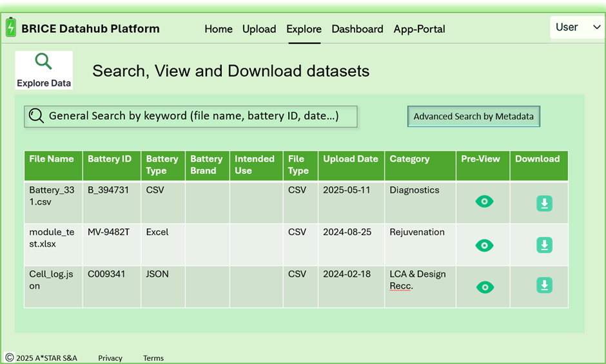Click the search magnifier in keyword field
This screenshot has height=364, width=606.
[36, 115]
